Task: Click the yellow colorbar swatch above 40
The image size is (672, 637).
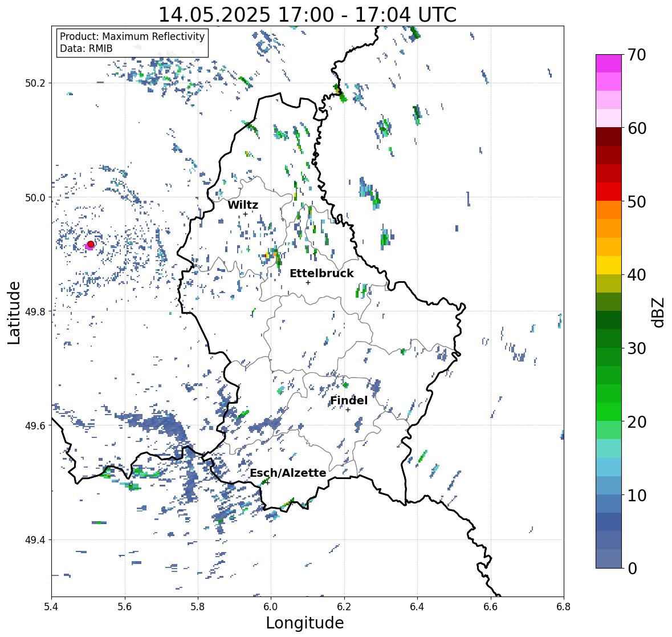Action: pos(609,265)
